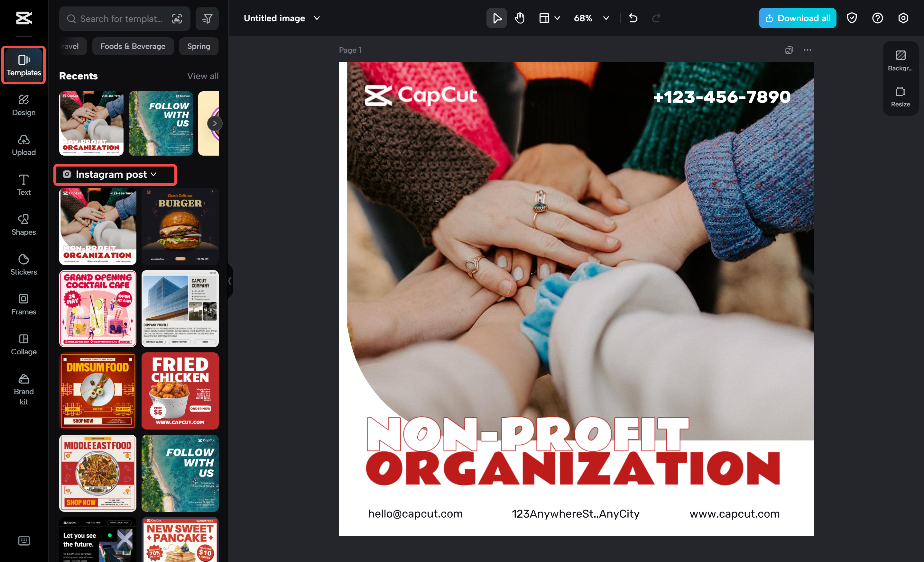Select the hand pan tool

tap(519, 18)
